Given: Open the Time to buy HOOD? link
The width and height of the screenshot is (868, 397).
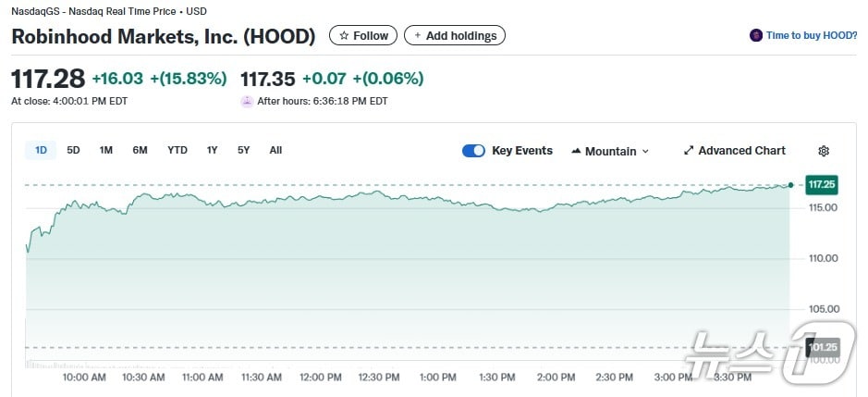Looking at the screenshot, I should pyautogui.click(x=811, y=36).
